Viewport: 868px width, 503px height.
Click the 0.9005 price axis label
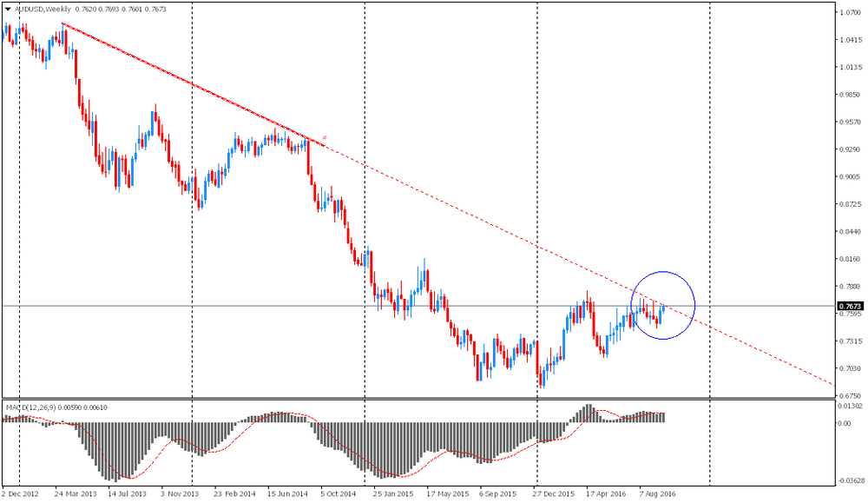(851, 176)
